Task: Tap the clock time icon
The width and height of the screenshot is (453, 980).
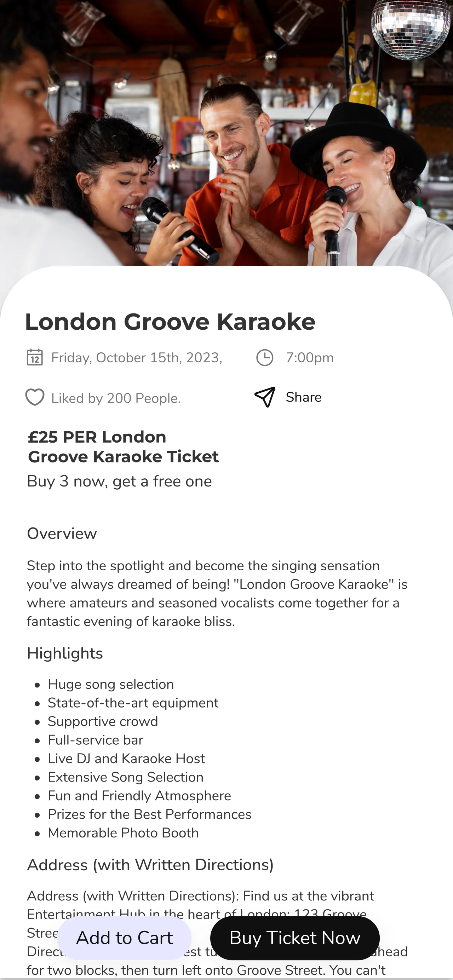Action: [265, 358]
